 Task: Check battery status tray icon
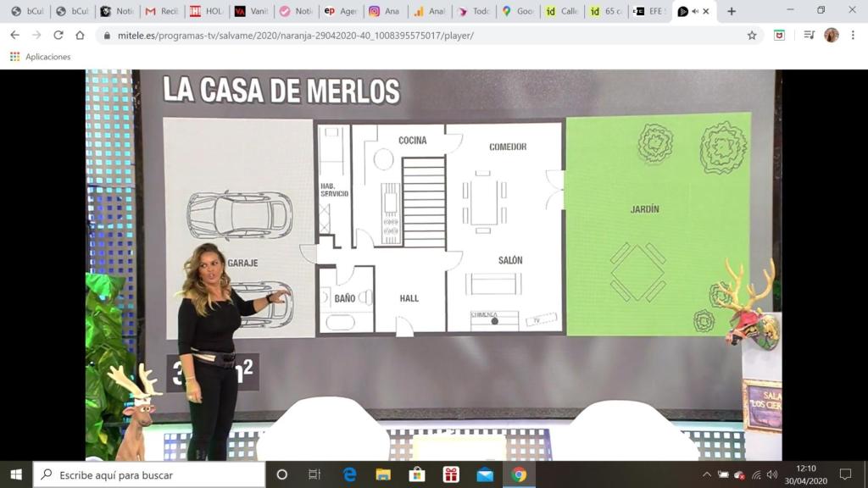[723, 474]
